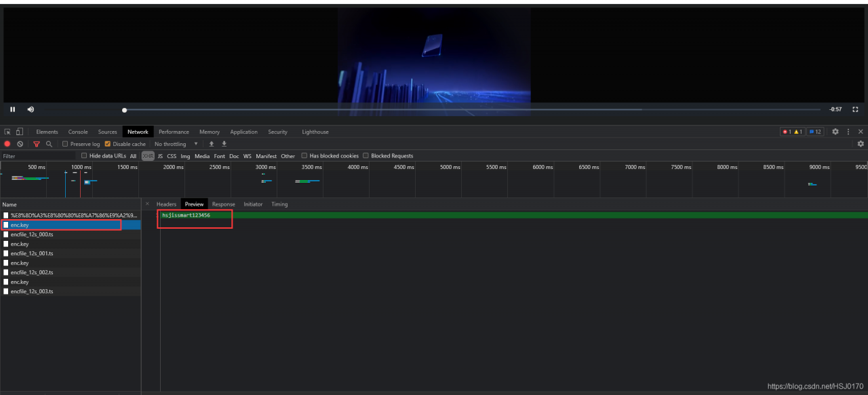Uncheck the Disable cache checkbox
Viewport: 868px width, 395px height.
tap(107, 144)
